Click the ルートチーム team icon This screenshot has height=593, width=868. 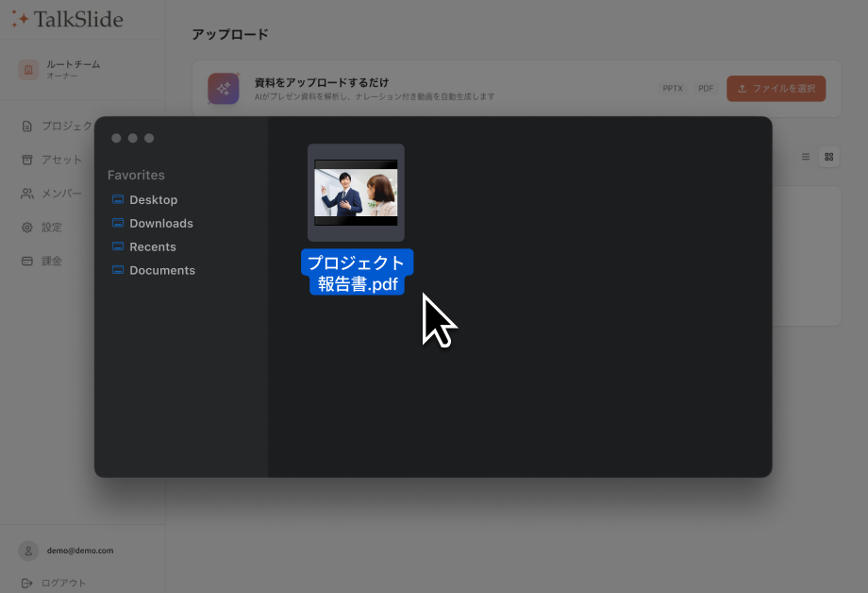pyautogui.click(x=27, y=70)
